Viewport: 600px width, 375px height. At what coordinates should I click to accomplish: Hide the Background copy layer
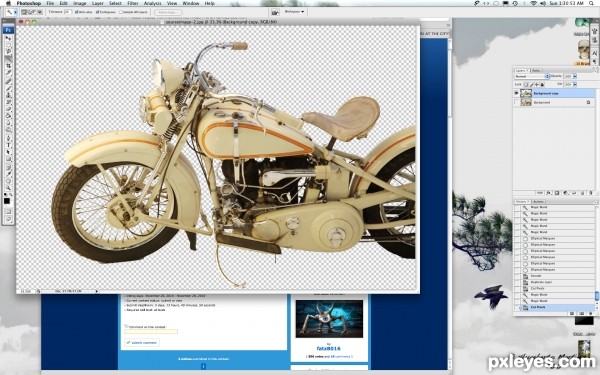pyautogui.click(x=516, y=93)
